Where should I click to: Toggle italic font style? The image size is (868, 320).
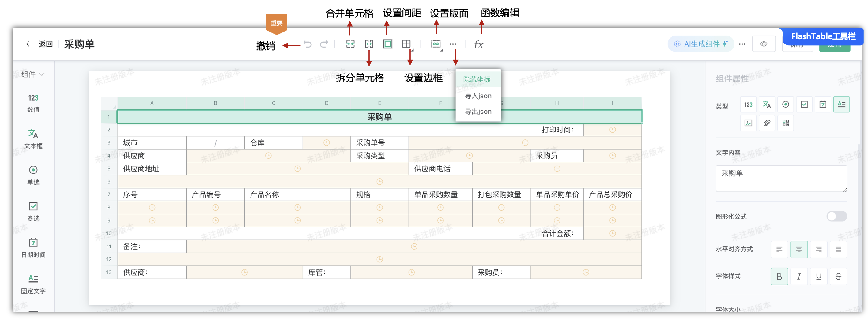point(799,276)
